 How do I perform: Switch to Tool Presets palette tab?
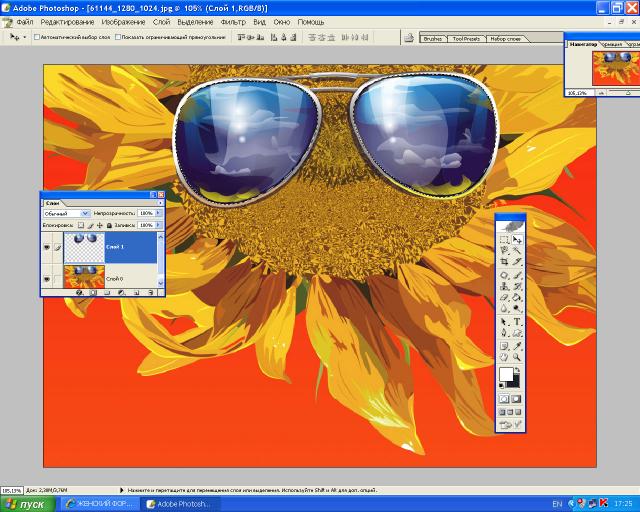click(x=466, y=39)
